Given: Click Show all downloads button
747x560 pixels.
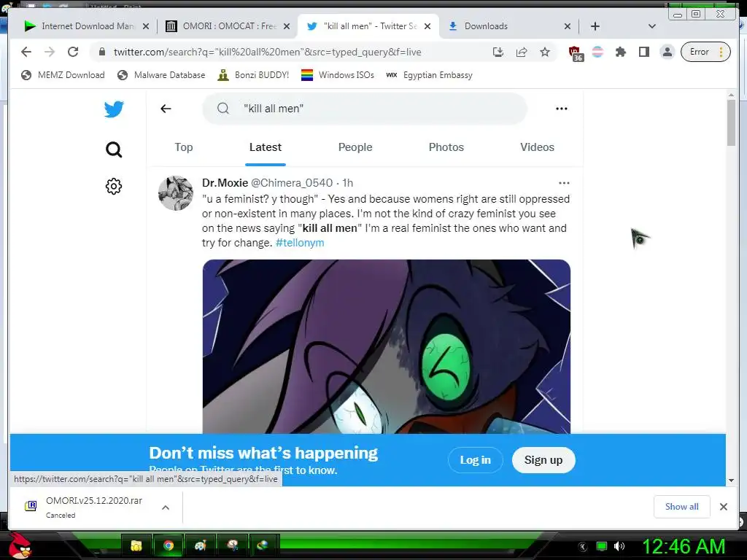Looking at the screenshot, I should coord(682,507).
